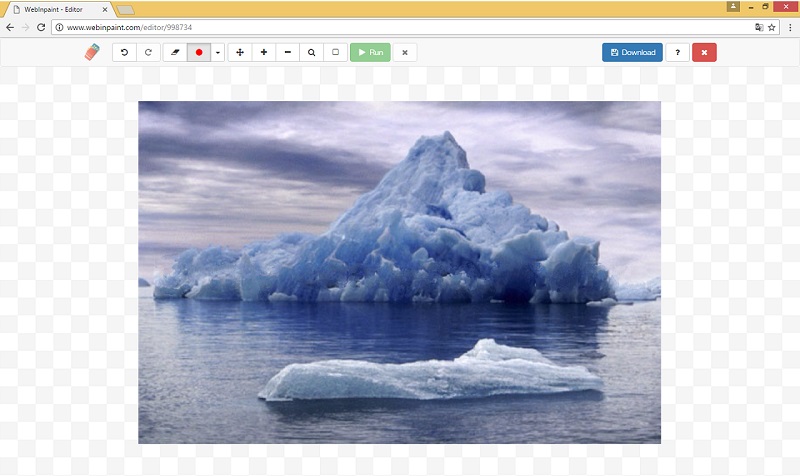This screenshot has width=800, height=476.
Task: View site information icon in address bar
Action: tap(59, 28)
